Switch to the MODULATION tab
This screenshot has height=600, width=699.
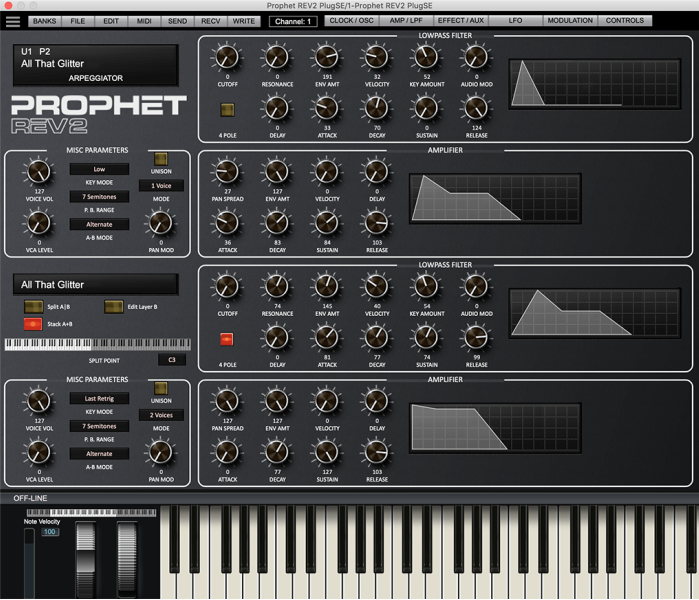(x=570, y=21)
